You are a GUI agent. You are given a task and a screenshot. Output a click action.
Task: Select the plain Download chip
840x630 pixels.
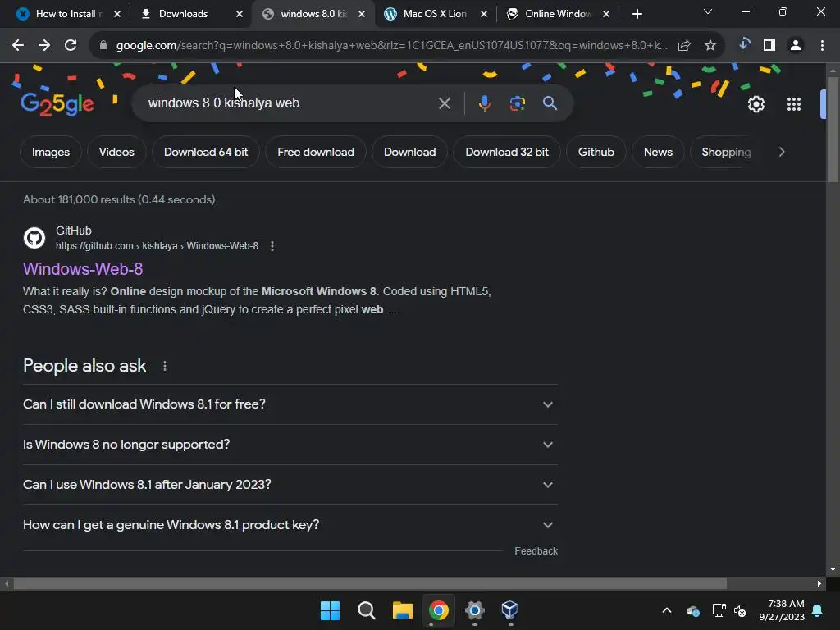(x=410, y=152)
